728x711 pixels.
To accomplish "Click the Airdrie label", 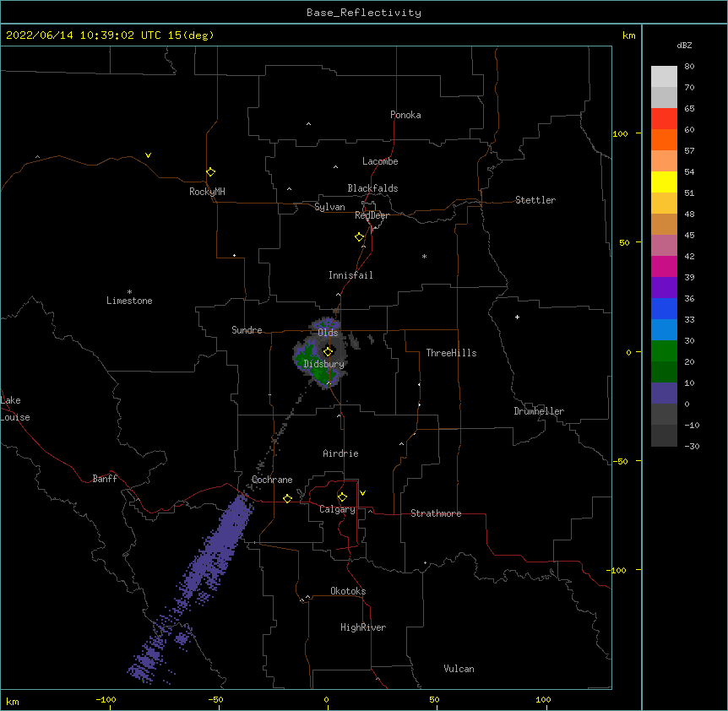I will (x=341, y=453).
